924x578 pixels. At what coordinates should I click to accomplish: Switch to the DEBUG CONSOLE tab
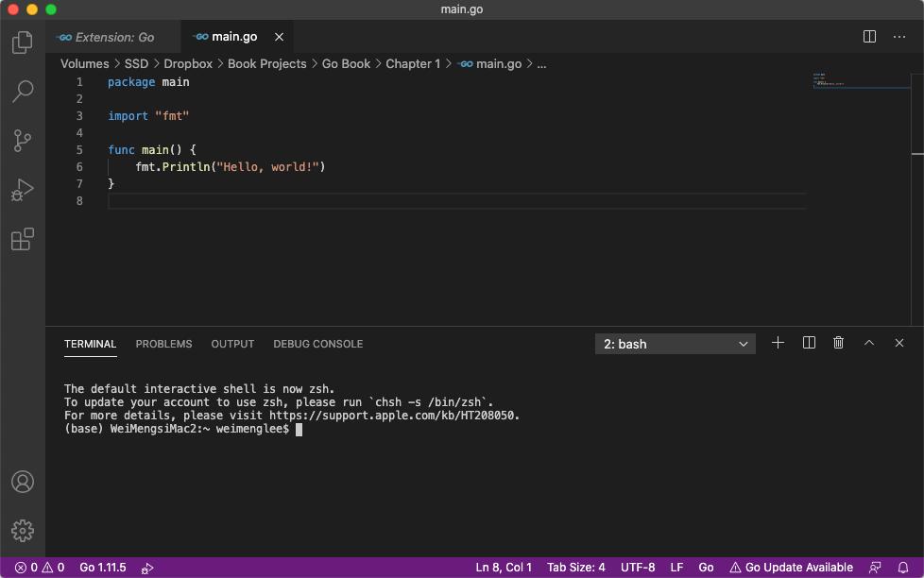tap(318, 344)
